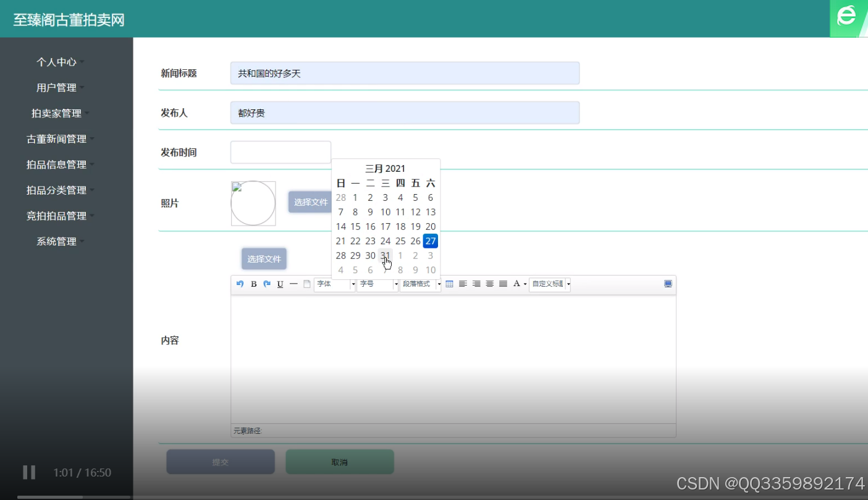Expand 个人中心 sidebar menu

click(60, 62)
